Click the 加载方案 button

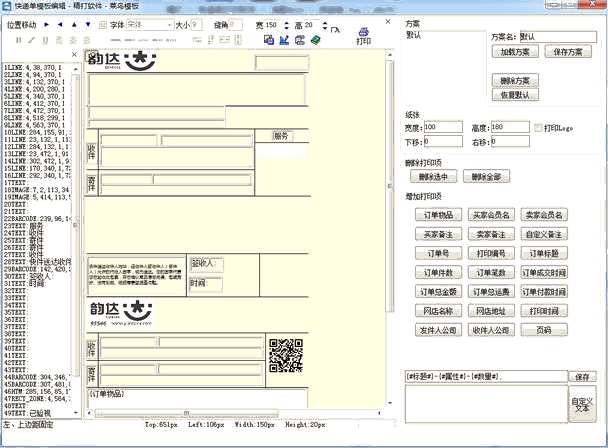coord(513,51)
